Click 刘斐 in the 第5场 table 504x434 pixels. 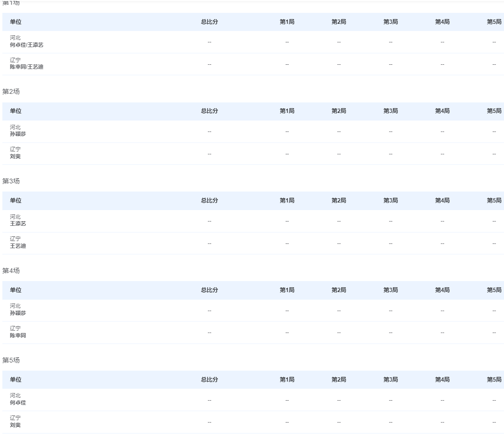(15, 425)
